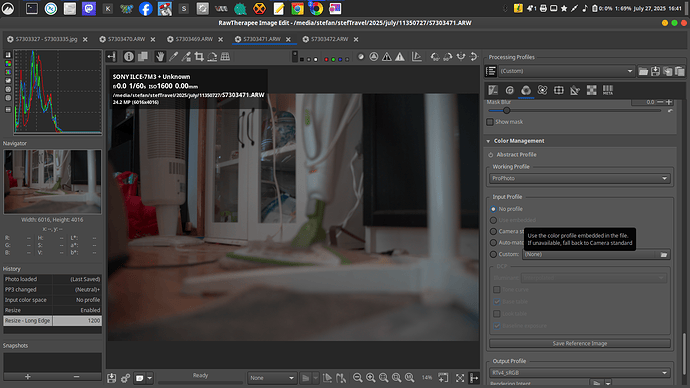Save current processing profile icon
The height and width of the screenshot is (388, 690).
tap(655, 71)
